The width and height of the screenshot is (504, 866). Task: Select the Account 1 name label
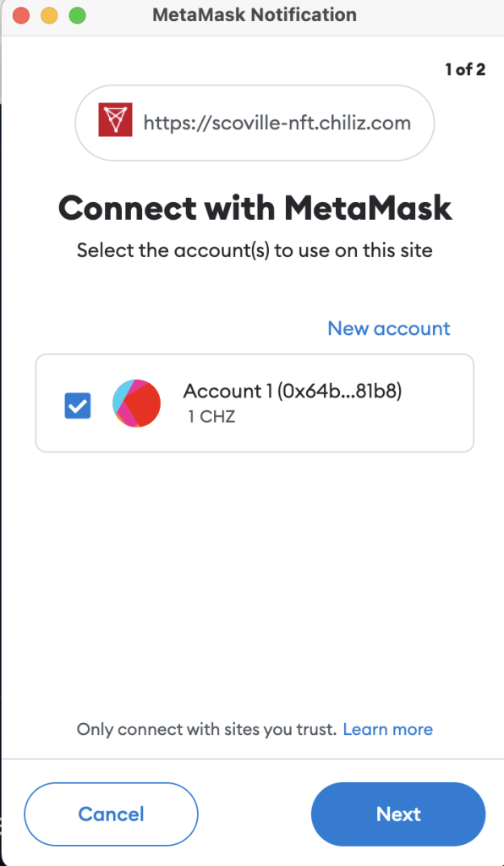[x=228, y=391]
